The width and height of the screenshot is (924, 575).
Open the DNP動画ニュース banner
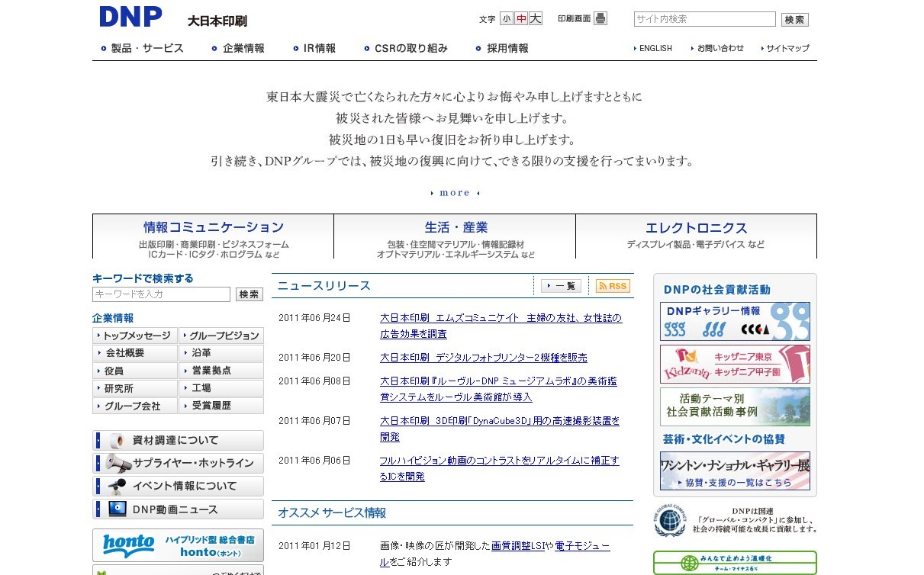pyautogui.click(x=178, y=509)
